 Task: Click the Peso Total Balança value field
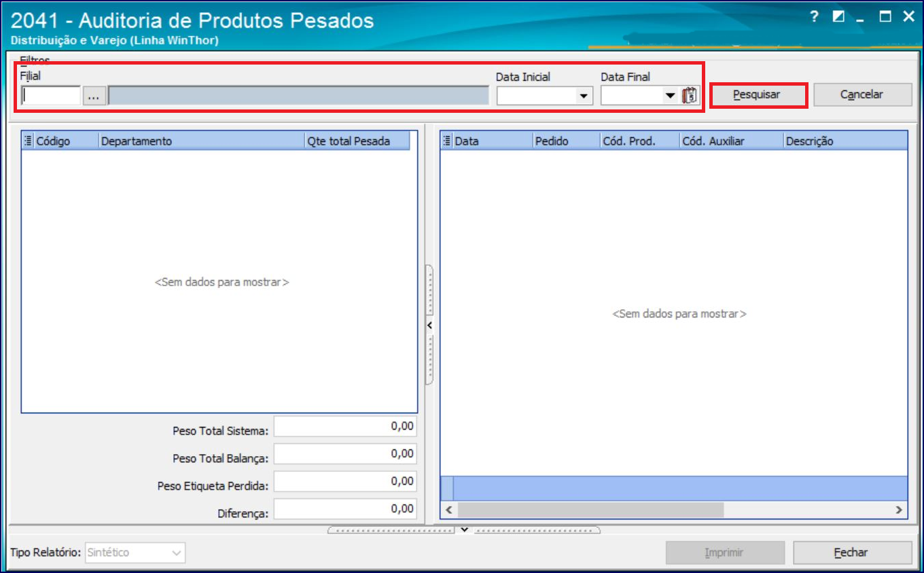coord(345,454)
